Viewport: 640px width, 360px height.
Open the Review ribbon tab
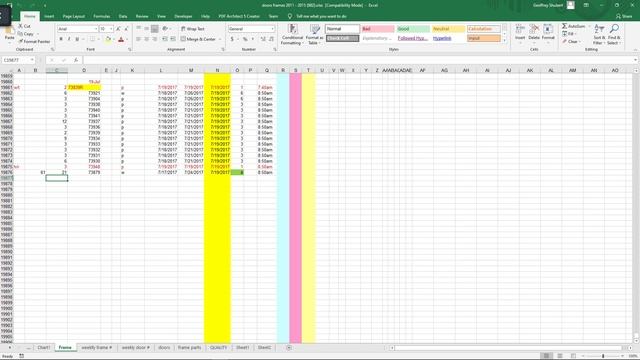142,16
